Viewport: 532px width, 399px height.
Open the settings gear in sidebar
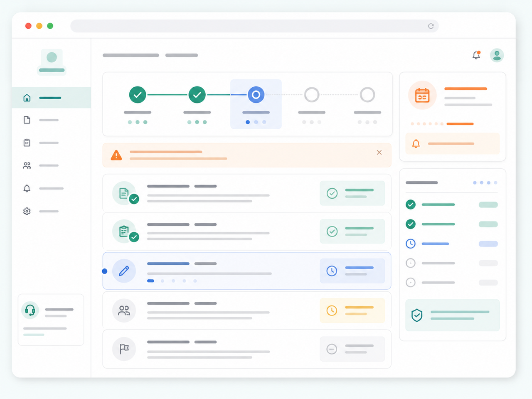pos(27,211)
